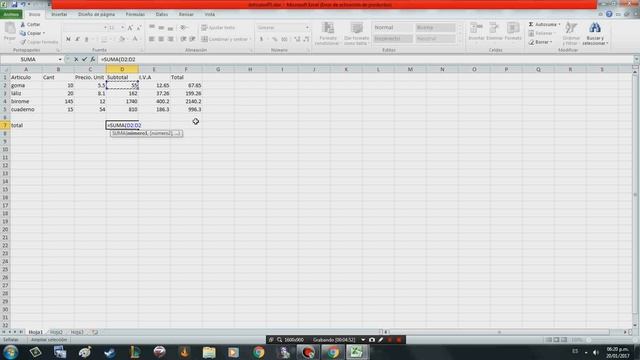640x360 pixels.
Task: Switch to Diseño de página tab
Action: [x=96, y=14]
